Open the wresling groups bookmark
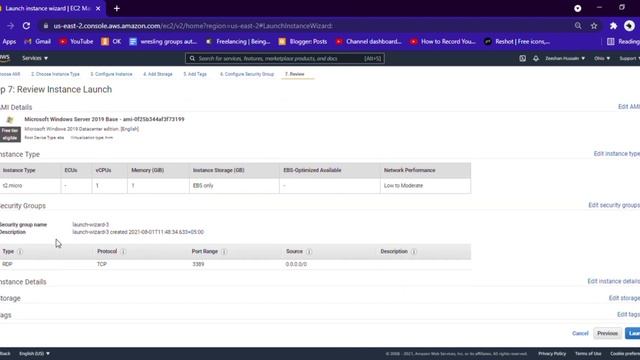Image resolution: width=640 pixels, height=360 pixels. (x=163, y=42)
